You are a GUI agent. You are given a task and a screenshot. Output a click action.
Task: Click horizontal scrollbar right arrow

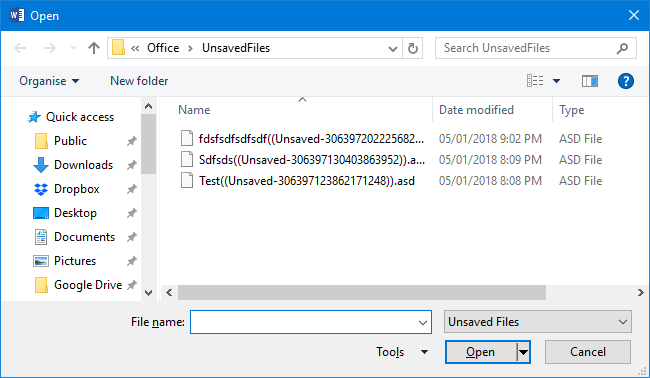pos(641,293)
